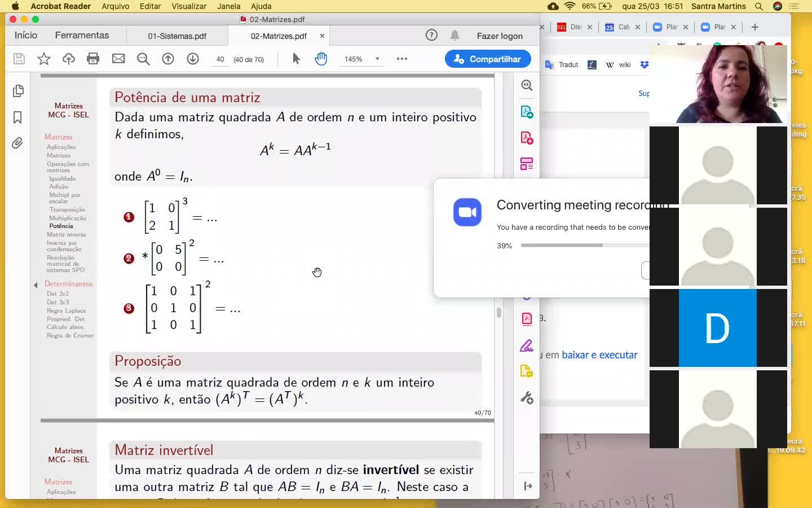Click the Compartilhar share button

coord(488,59)
